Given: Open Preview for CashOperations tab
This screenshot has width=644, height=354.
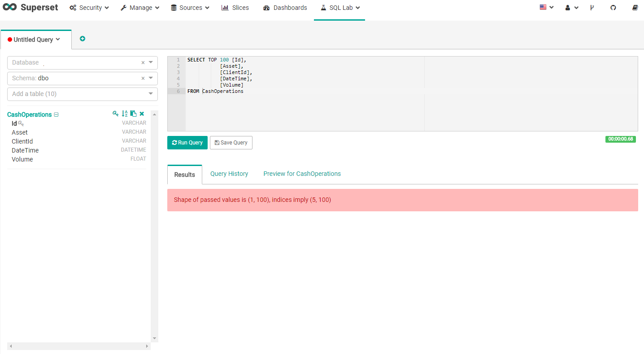Looking at the screenshot, I should tap(302, 174).
